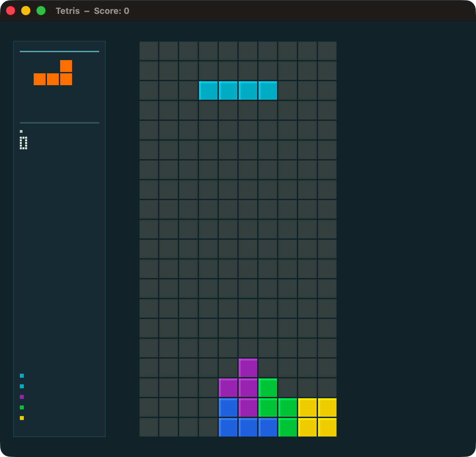Image resolution: width=476 pixels, height=457 pixels.
Task: Toggle the purple legend square in the sidebar
Action: point(21,396)
